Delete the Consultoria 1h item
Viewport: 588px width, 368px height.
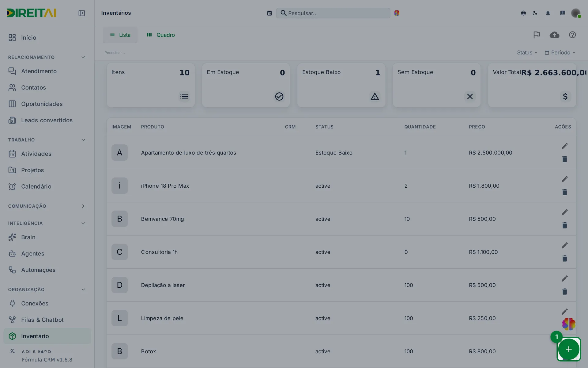(x=565, y=259)
